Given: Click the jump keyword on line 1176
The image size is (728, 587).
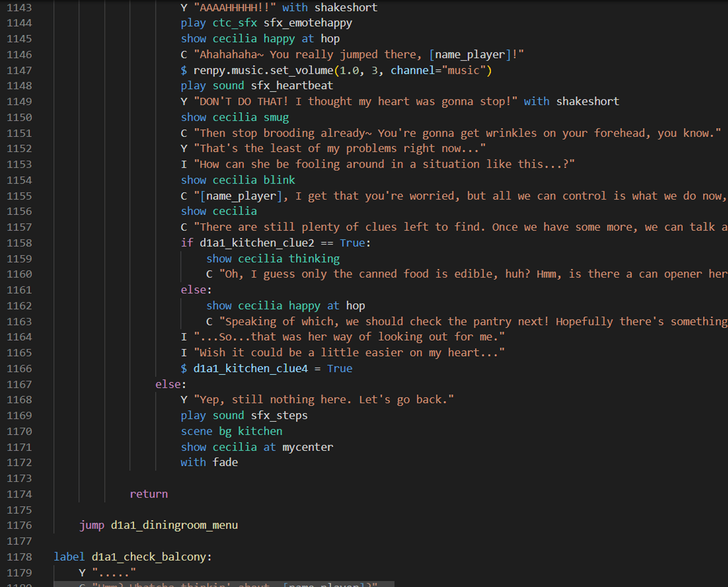Looking at the screenshot, I should tap(92, 526).
